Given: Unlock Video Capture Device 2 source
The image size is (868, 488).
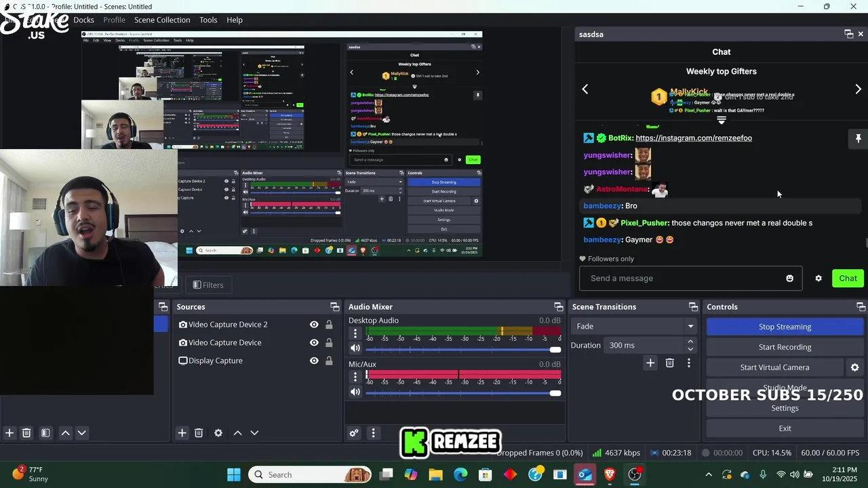Looking at the screenshot, I should coord(329,325).
